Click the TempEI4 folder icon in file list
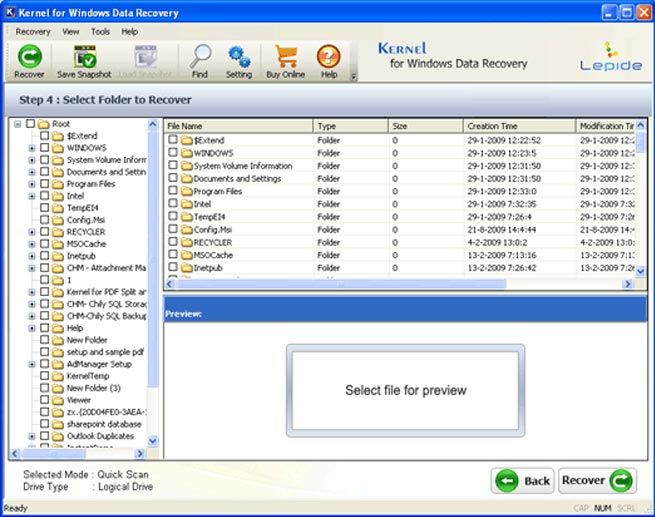The width and height of the screenshot is (655, 517). pyautogui.click(x=187, y=217)
